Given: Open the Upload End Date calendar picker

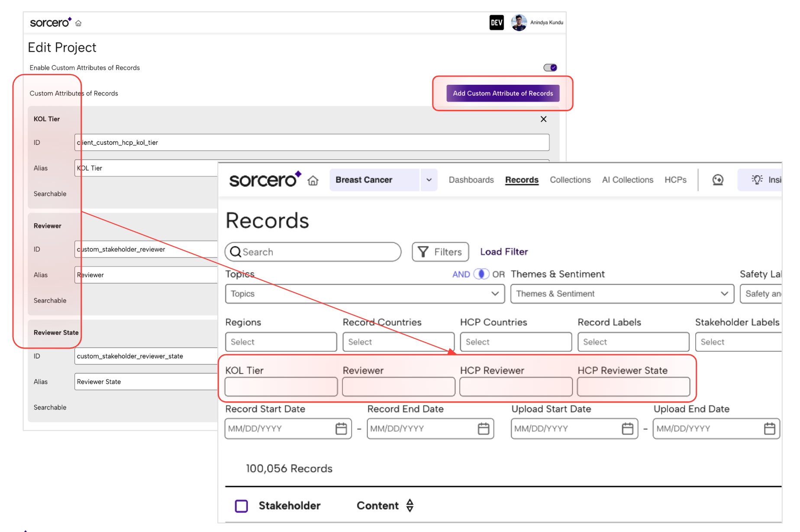Looking at the screenshot, I should [769, 429].
